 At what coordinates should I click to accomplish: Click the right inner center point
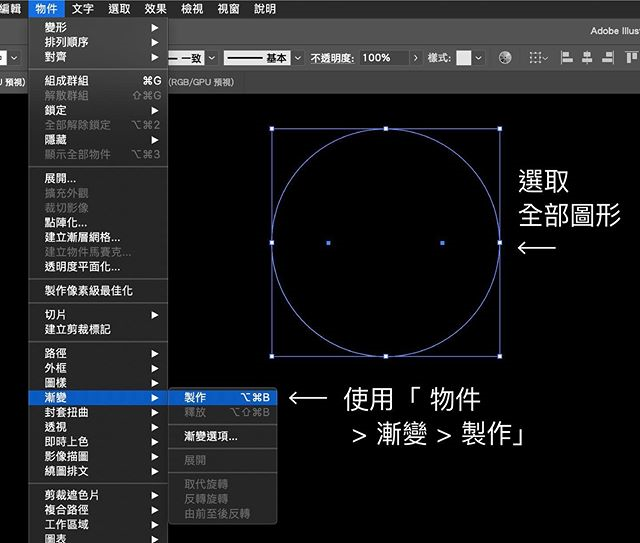tap(442, 243)
